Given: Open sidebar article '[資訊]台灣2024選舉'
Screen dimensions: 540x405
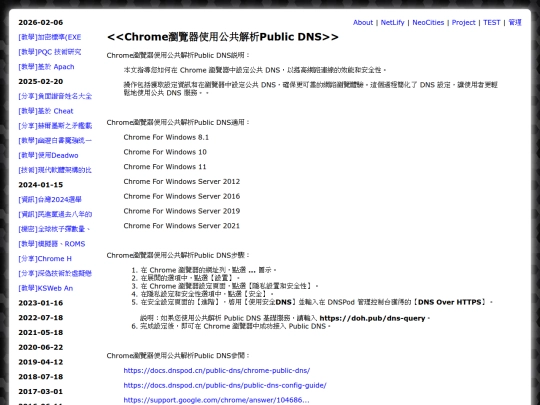Looking at the screenshot, I should click(50, 199).
